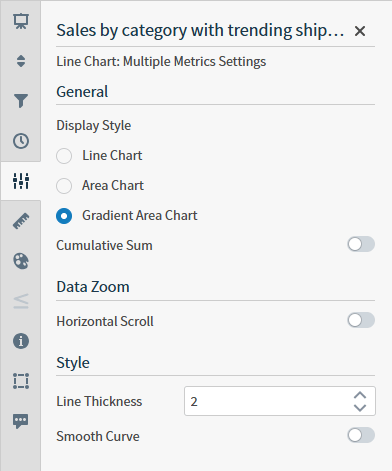Click the 'Smooth Curve' label text

98,436
